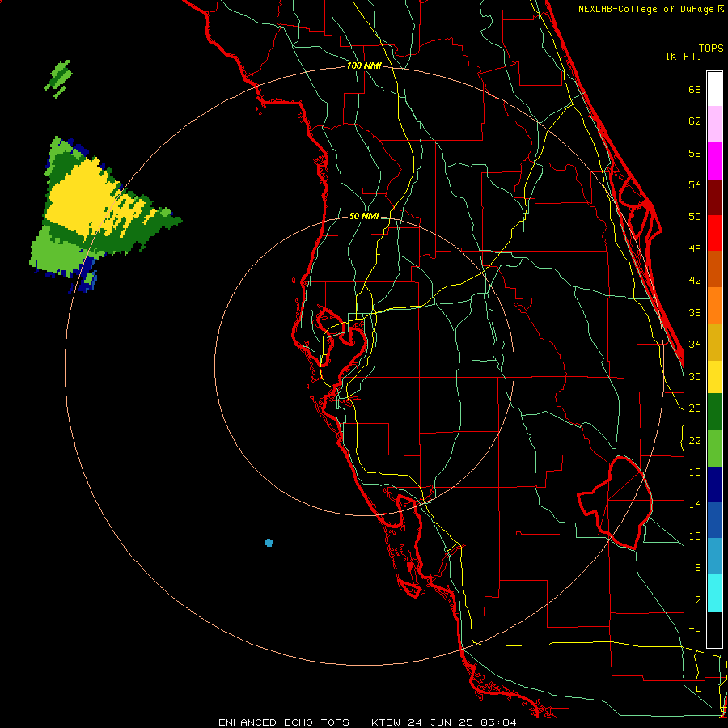The width and height of the screenshot is (728, 728).
Task: Click the "38" legend value
Action: pyautogui.click(x=695, y=312)
